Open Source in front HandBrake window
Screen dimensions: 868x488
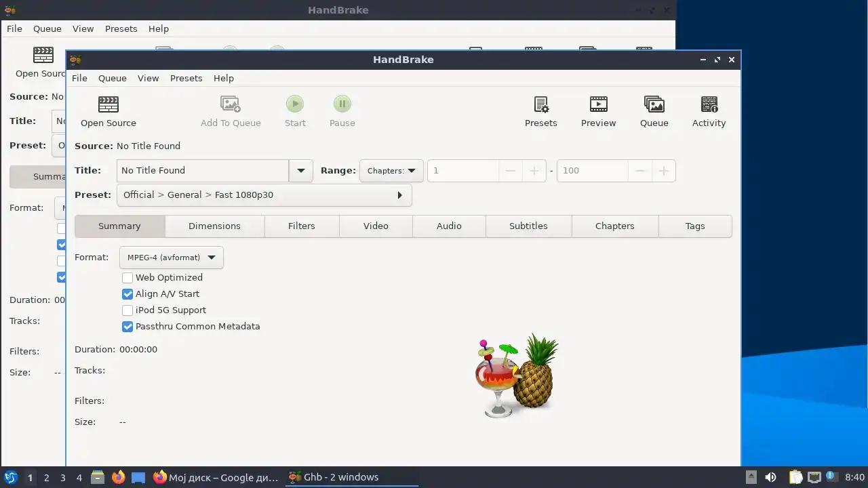pyautogui.click(x=108, y=112)
